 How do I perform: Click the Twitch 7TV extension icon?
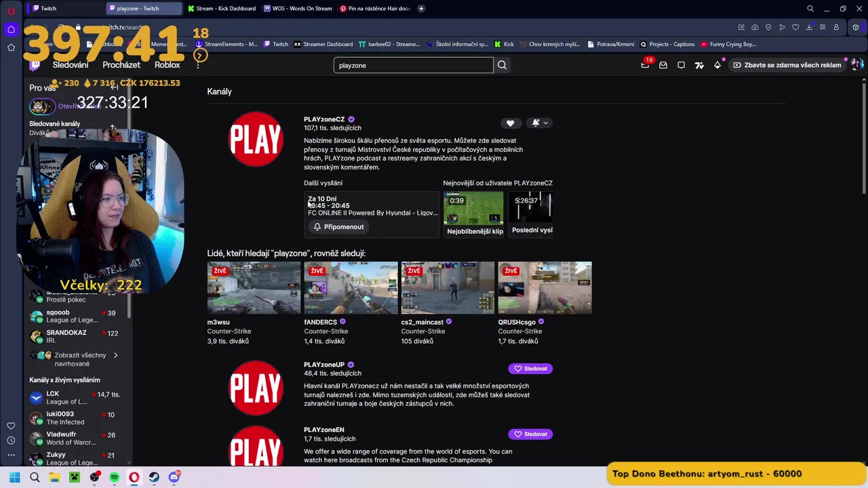click(x=699, y=65)
